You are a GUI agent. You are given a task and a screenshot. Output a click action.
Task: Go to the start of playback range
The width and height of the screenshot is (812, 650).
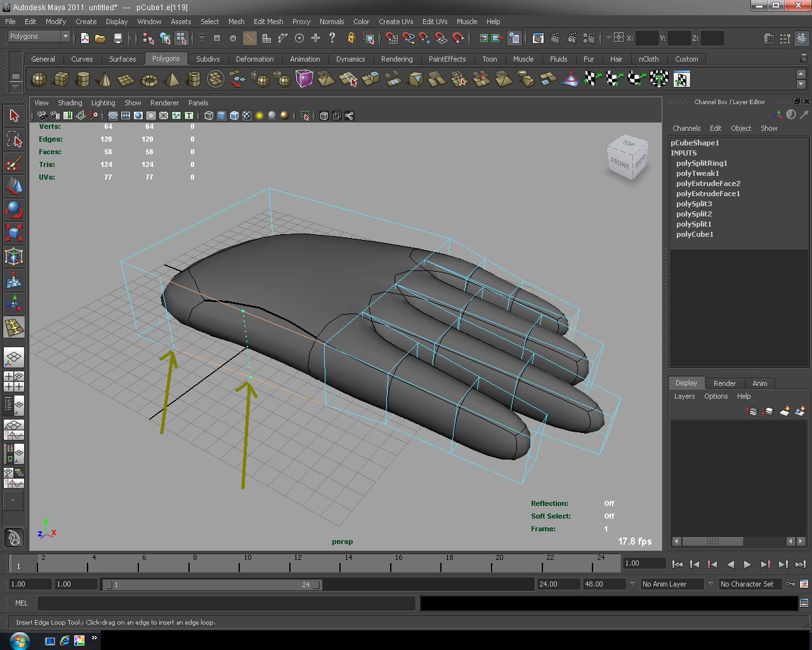pyautogui.click(x=677, y=564)
